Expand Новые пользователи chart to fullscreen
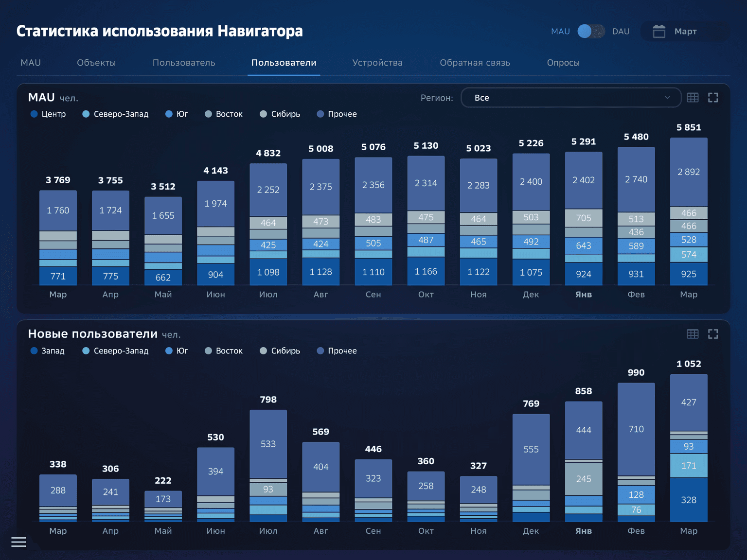Viewport: 747px width, 560px height. point(713,334)
